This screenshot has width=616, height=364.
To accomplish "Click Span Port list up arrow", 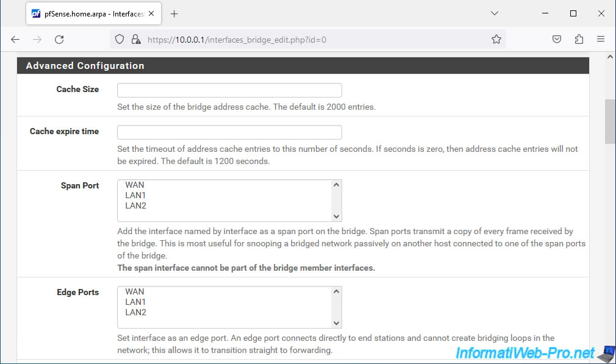I will click(336, 185).
